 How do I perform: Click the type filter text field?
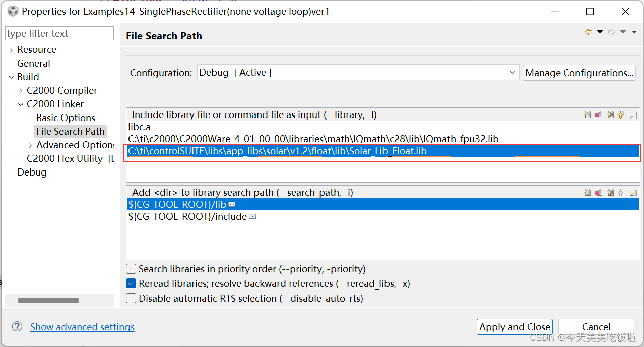tap(59, 33)
